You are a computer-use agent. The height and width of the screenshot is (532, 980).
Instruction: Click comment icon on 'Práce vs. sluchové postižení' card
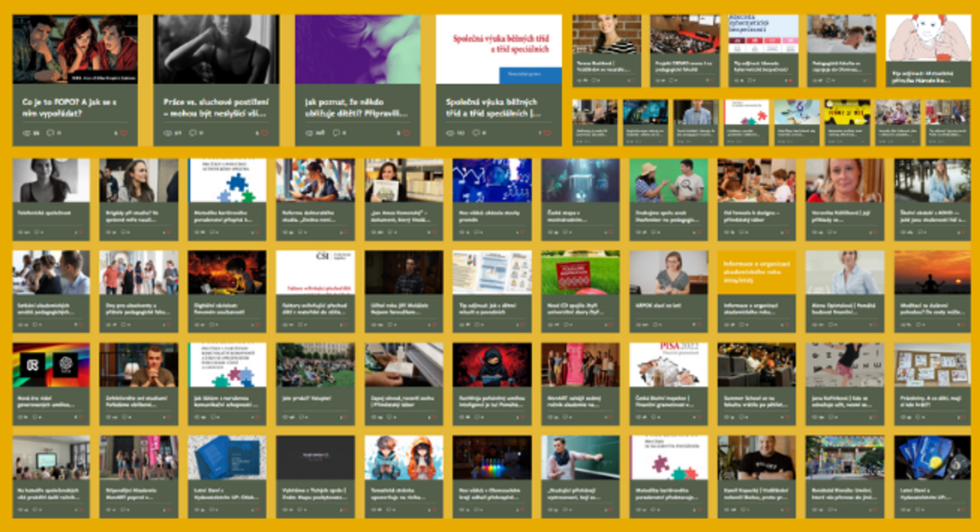[192, 133]
